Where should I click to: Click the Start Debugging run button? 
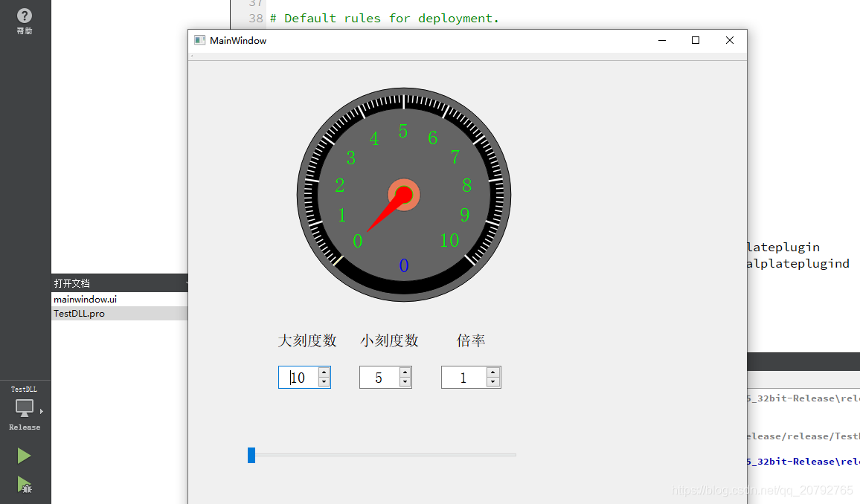(24, 485)
